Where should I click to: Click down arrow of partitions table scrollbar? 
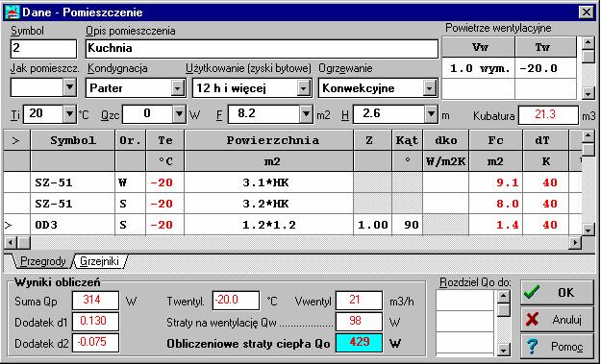588,230
